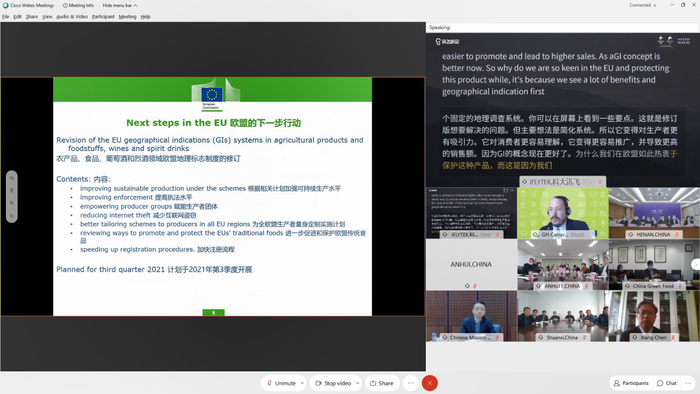Open the Help menu
700x394 pixels.
(146, 17)
